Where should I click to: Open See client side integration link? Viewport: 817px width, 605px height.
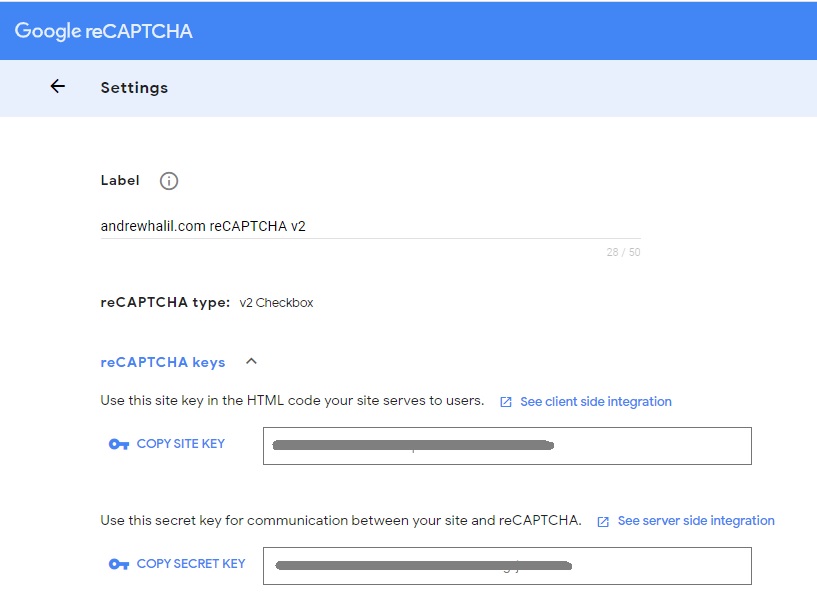tap(596, 402)
